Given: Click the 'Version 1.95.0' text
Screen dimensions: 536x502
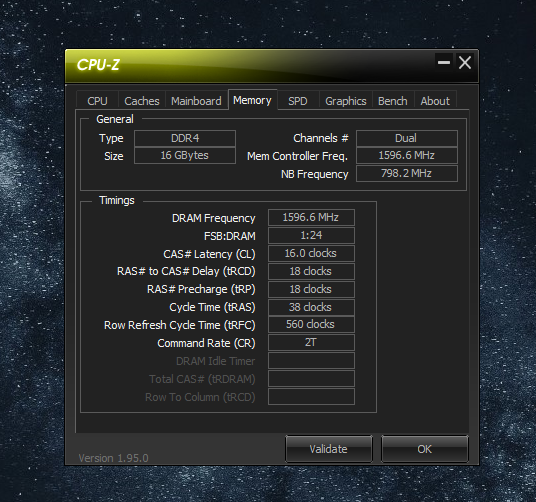Looking at the screenshot, I should point(113,458).
